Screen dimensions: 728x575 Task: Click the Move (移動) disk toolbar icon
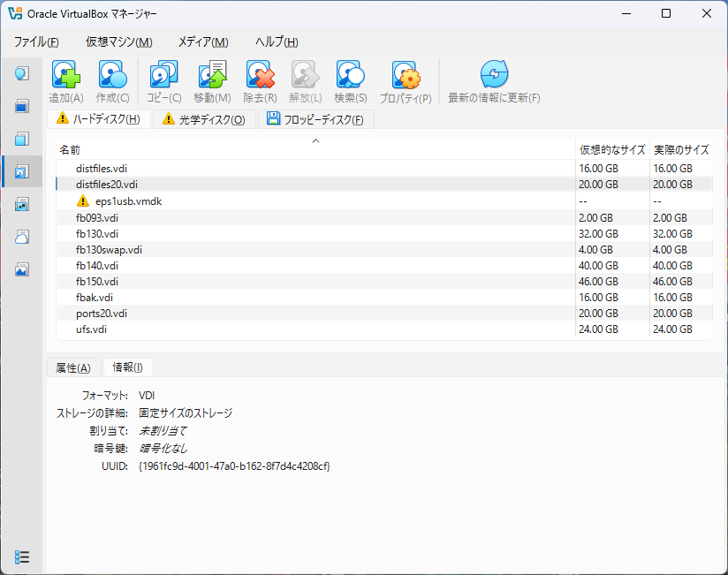tap(212, 75)
